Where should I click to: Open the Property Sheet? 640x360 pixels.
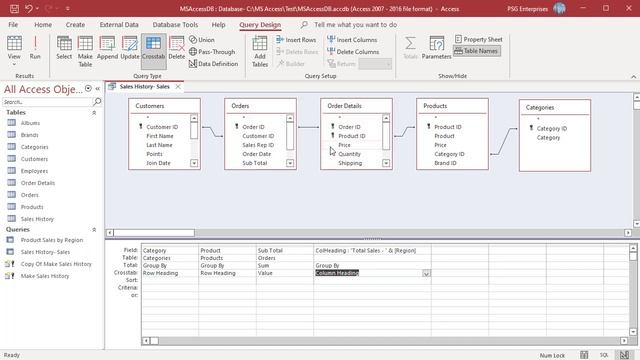click(x=479, y=39)
